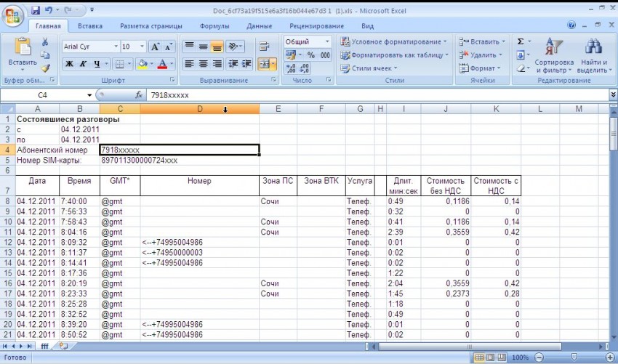Viewport: 618px width, 364px height.
Task: Toggle Merge and Center cells button
Action: [264, 64]
